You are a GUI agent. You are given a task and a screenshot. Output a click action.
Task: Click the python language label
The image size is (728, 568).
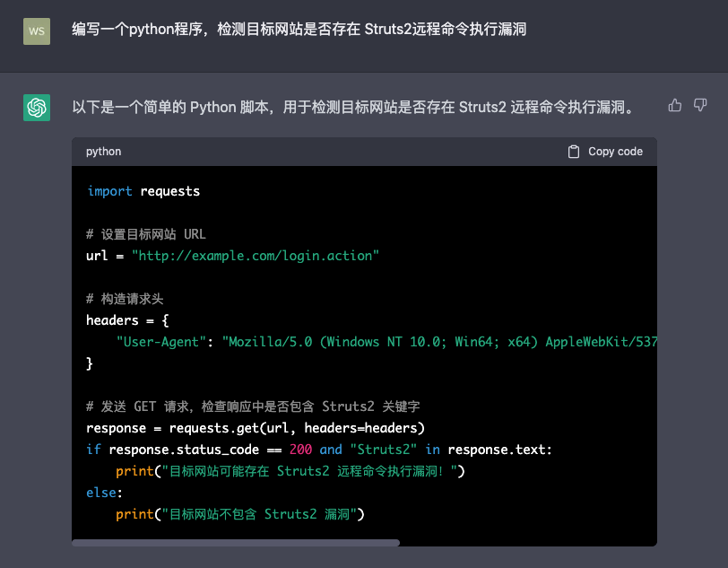[103, 152]
